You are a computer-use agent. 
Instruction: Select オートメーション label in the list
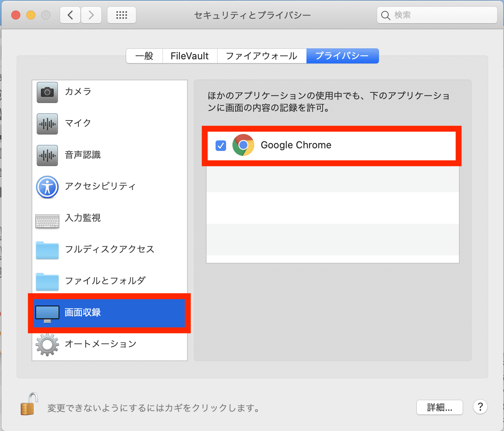[101, 344]
